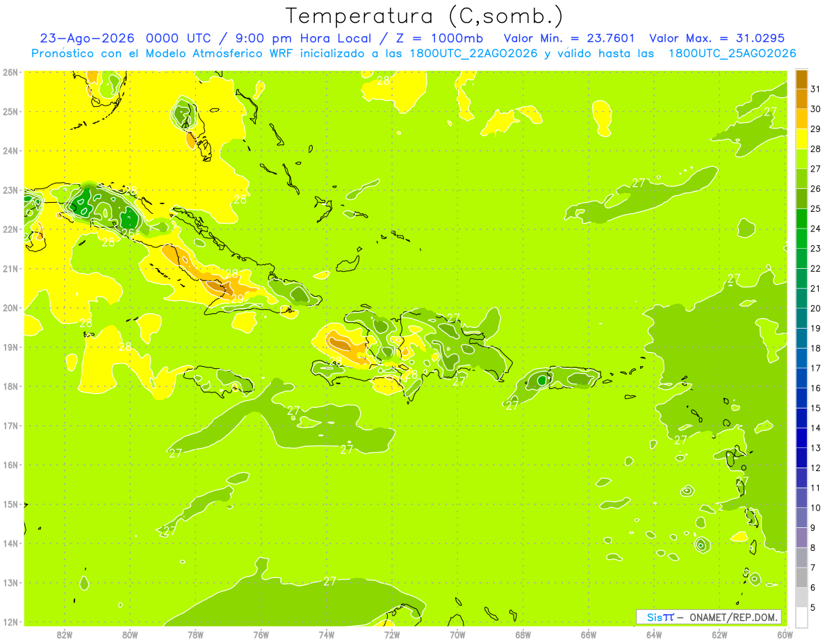Click the 13N latitude axis label
The width and height of the screenshot is (834, 644).
[10, 583]
